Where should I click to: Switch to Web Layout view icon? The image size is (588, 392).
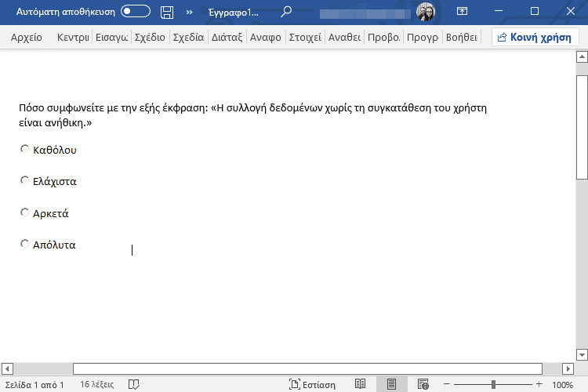(423, 384)
